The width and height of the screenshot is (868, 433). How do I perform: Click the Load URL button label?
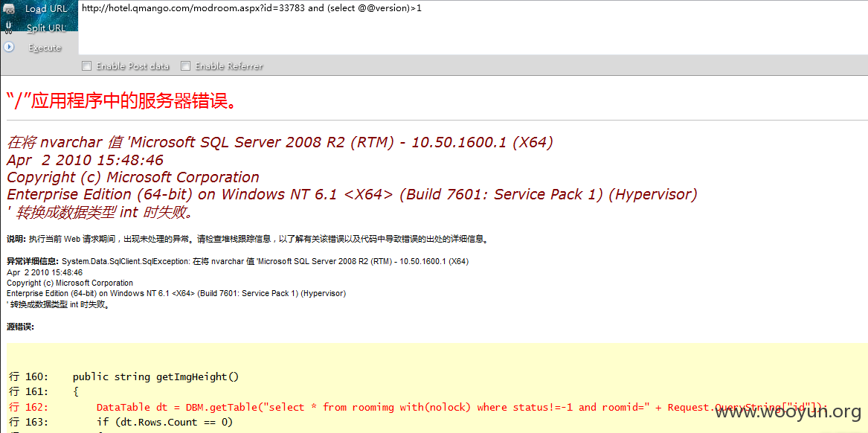47,9
